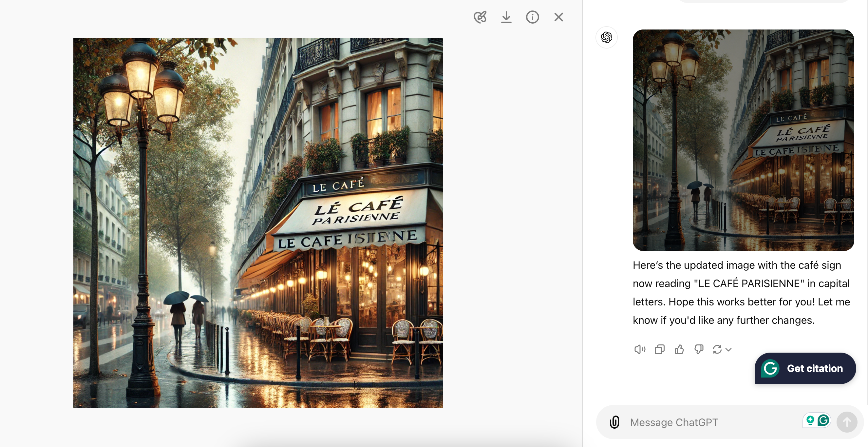
Task: Open the café image thumbnail in chat
Action: coord(743,140)
